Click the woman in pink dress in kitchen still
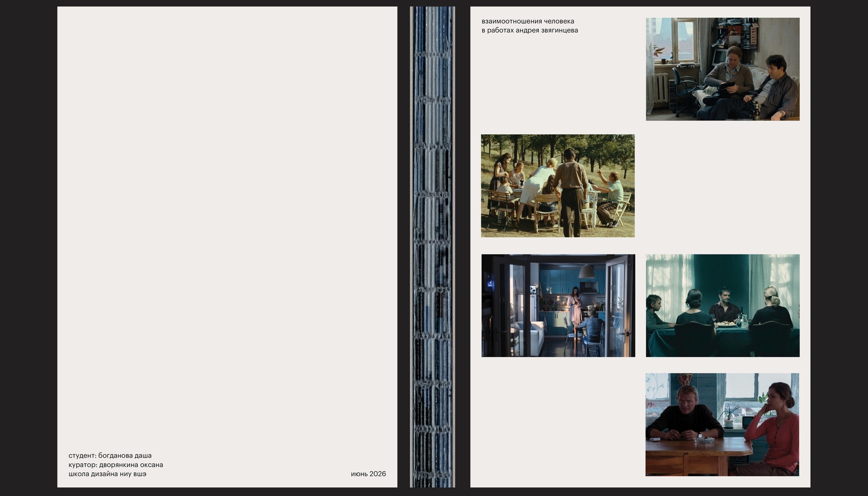Screen dimensions: 868x496 pyautogui.click(x=575, y=308)
